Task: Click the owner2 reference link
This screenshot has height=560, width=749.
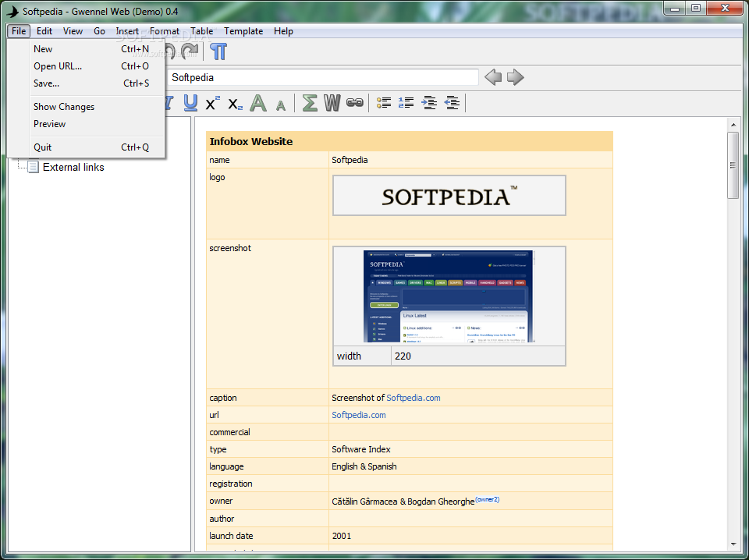Action: [487, 499]
